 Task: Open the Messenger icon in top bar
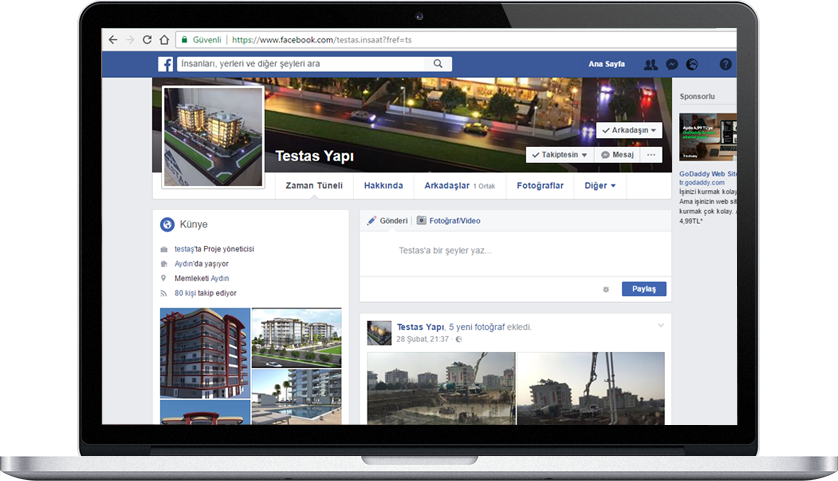tap(672, 64)
